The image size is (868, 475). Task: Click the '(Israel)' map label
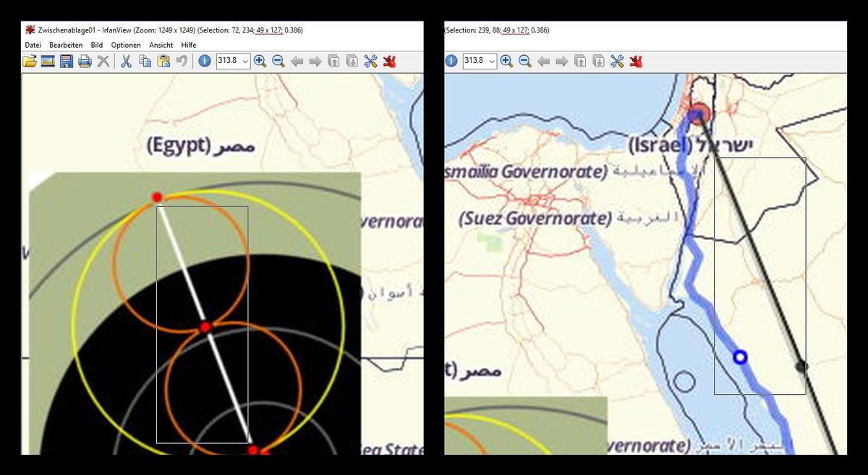(659, 146)
